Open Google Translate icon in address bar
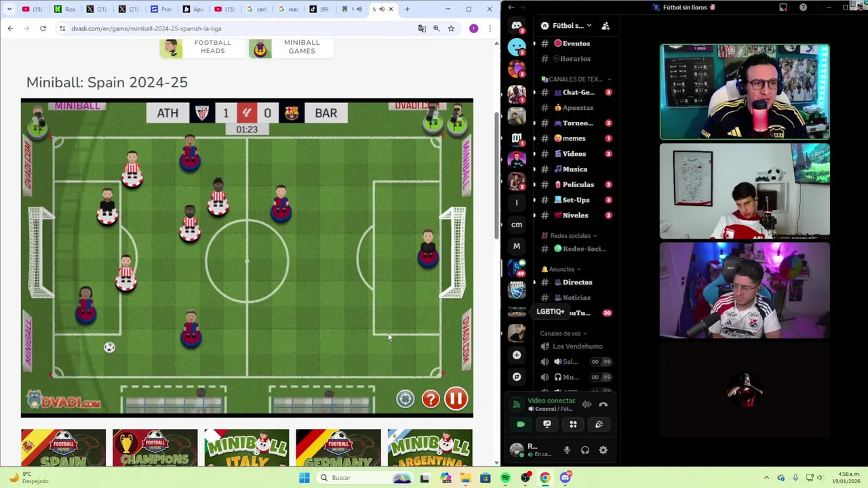The width and height of the screenshot is (868, 488). pyautogui.click(x=422, y=28)
